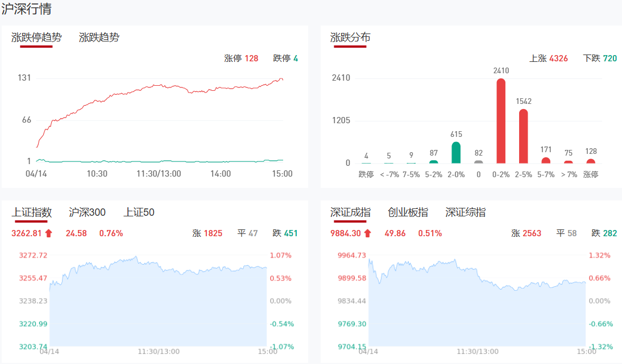
Task: Switch to the 涨跌趋势 tab
Action: [99, 37]
